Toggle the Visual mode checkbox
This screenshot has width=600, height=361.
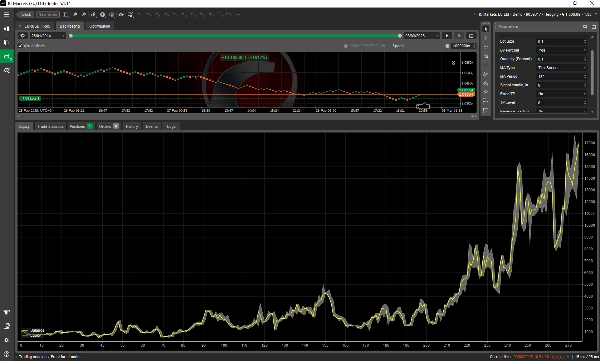(20, 46)
